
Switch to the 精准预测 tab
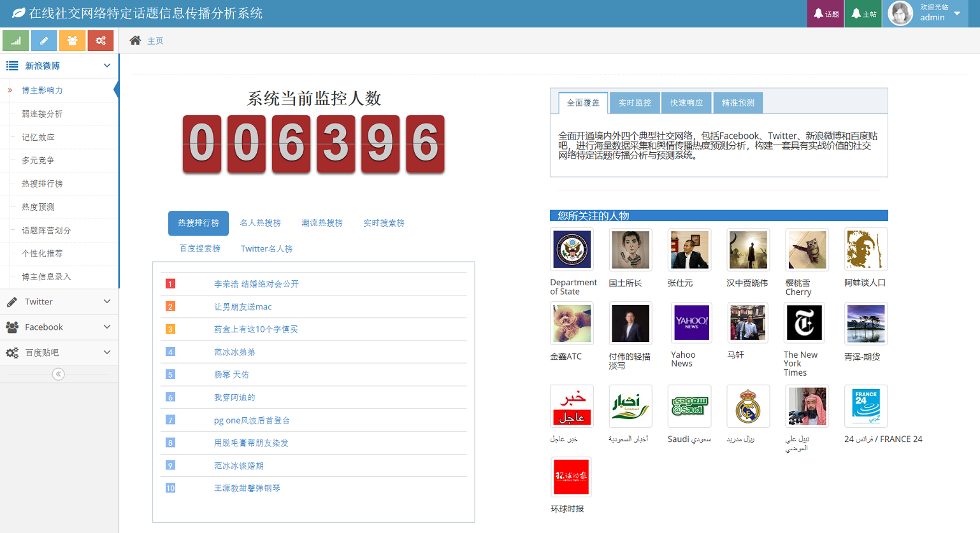pos(738,103)
